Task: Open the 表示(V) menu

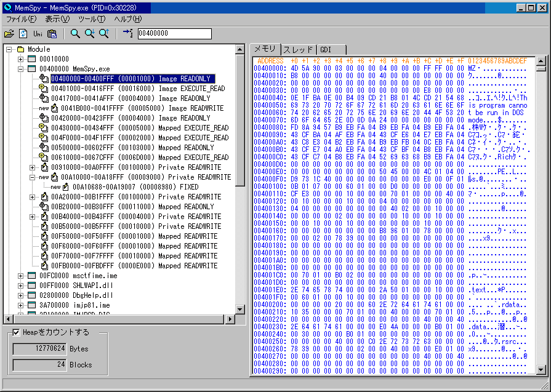Action: (x=57, y=19)
